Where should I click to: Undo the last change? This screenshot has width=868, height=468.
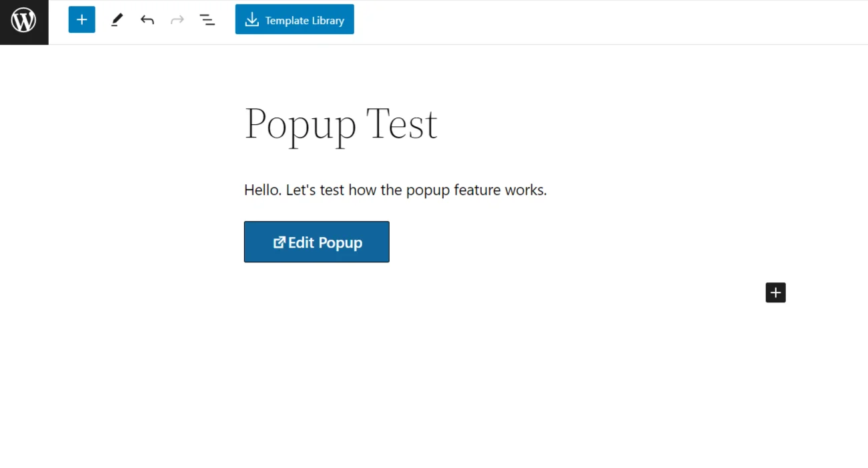coord(147,20)
